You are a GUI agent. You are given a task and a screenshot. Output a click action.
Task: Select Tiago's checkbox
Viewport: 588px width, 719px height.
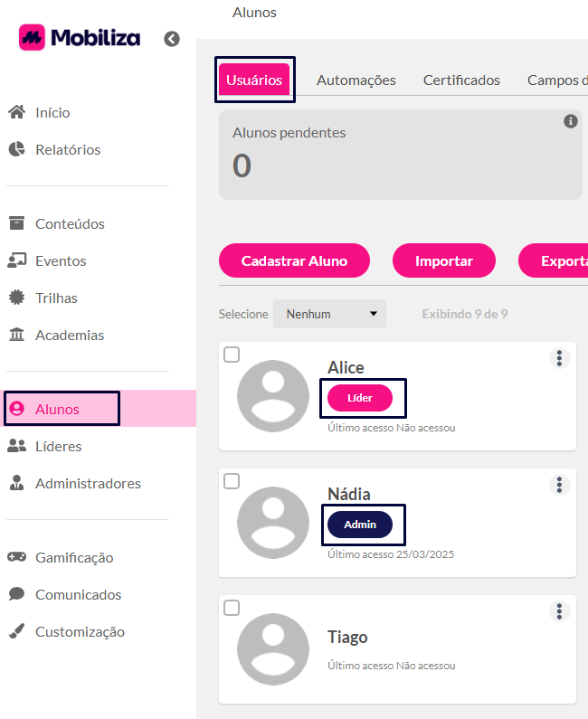tap(232, 608)
